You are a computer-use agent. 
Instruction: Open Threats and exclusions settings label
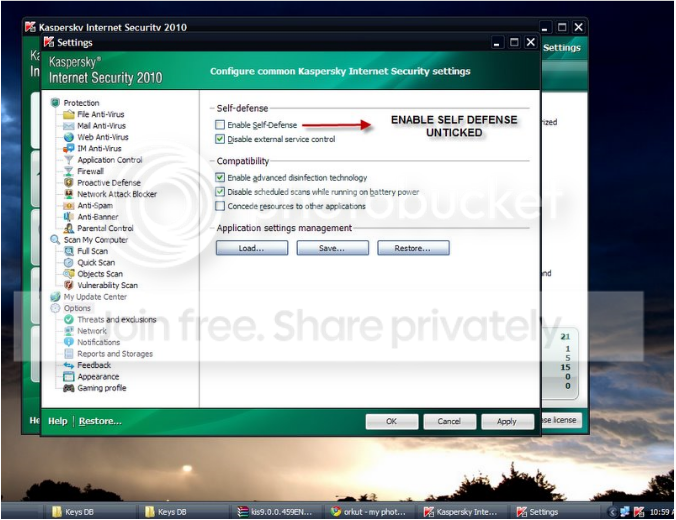coord(116,320)
